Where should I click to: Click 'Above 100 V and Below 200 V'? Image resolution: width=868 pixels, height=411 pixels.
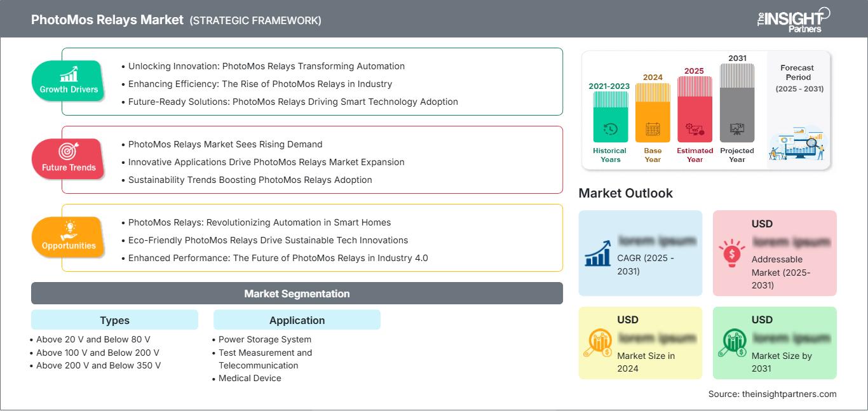(98, 353)
